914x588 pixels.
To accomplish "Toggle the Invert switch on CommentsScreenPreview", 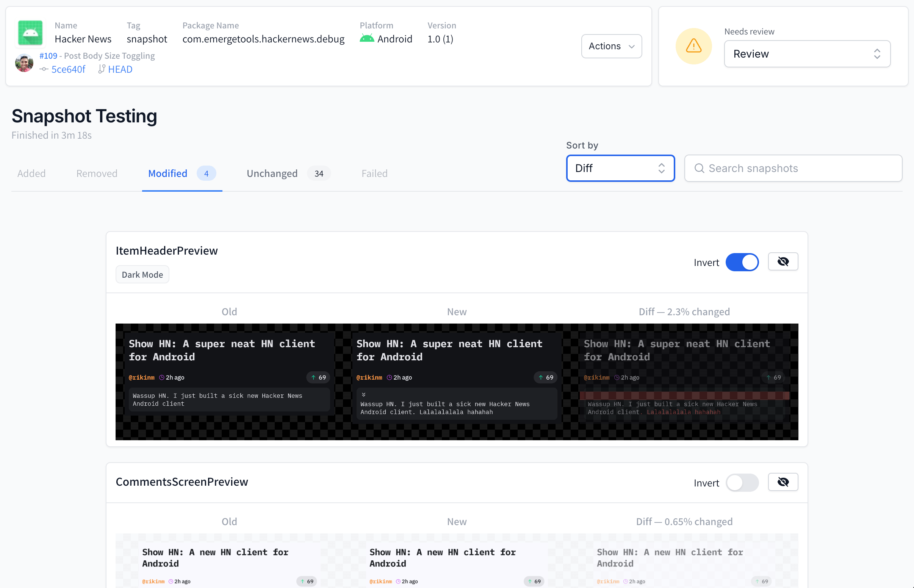I will click(x=742, y=482).
